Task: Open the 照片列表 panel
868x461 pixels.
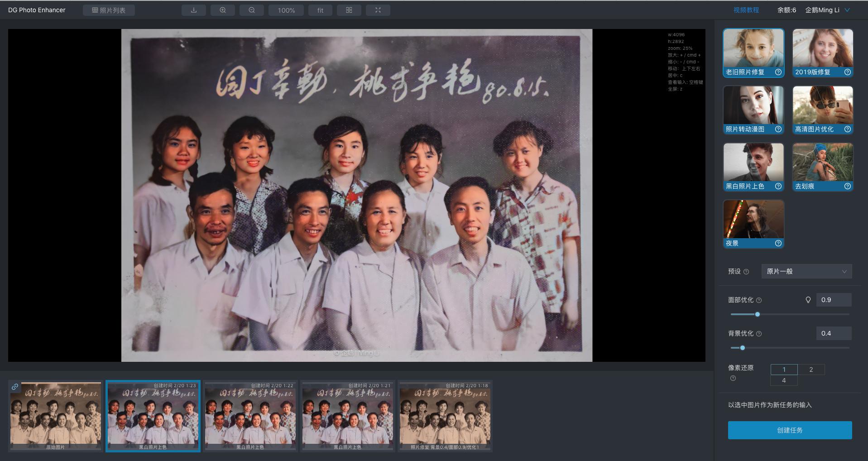Action: tap(109, 10)
